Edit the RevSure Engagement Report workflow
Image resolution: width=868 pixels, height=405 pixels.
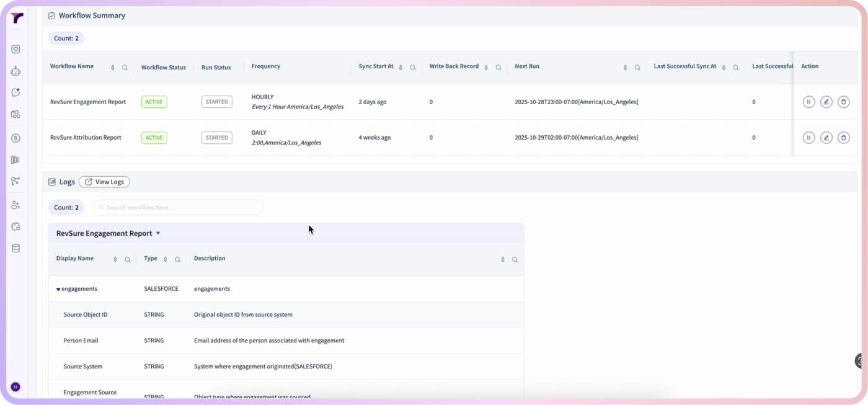(x=826, y=102)
